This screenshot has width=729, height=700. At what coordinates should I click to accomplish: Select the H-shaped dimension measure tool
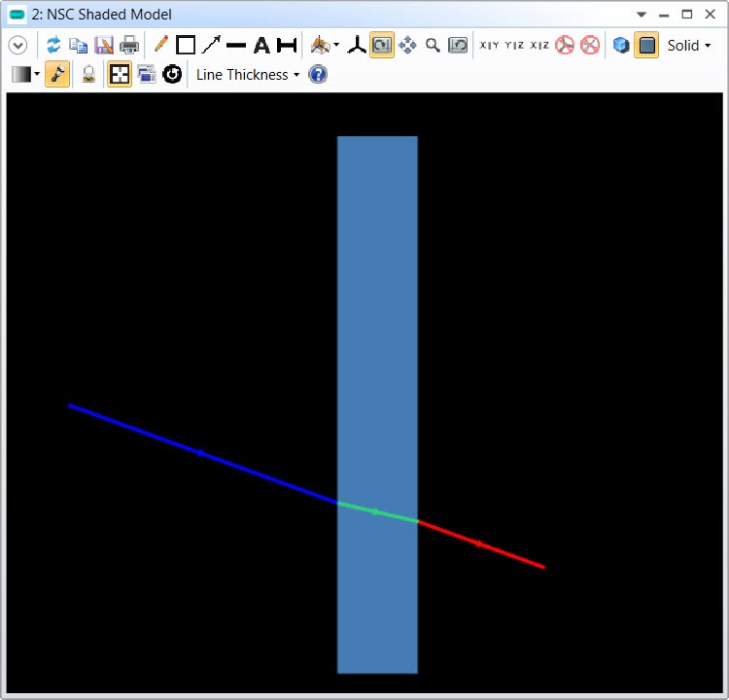click(287, 46)
